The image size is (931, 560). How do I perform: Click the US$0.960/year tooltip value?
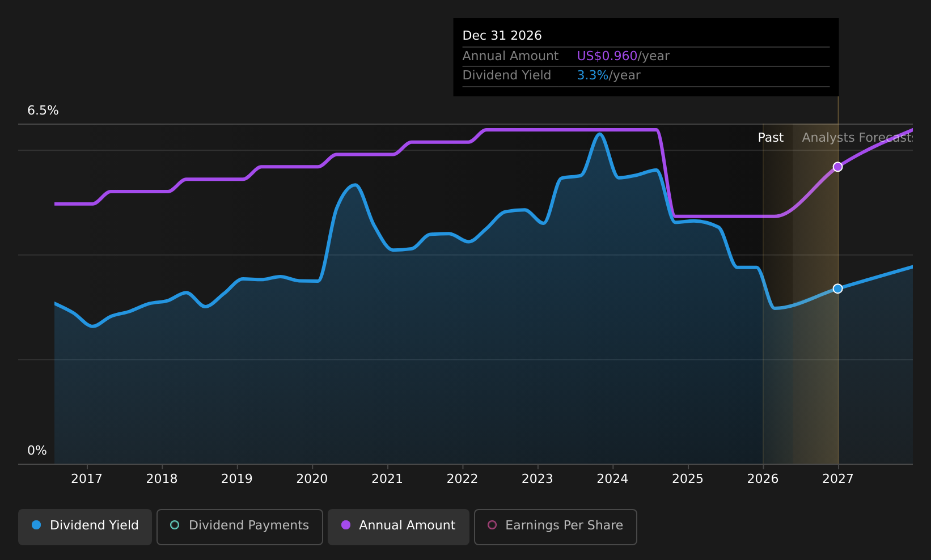623,56
